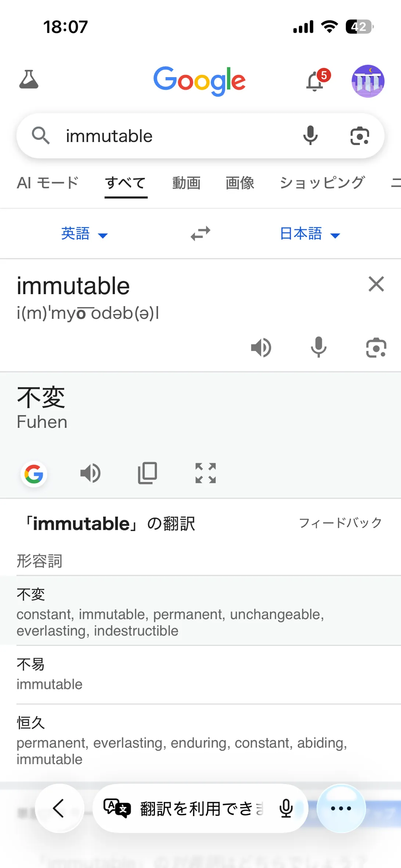This screenshot has height=868, width=401.
Task: Switch to AI モード tab
Action: coord(48,183)
